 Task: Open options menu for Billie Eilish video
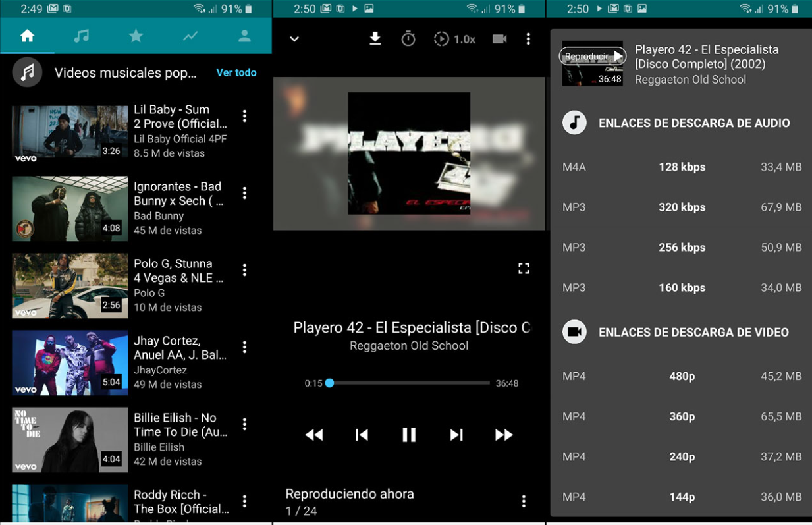coord(244,424)
